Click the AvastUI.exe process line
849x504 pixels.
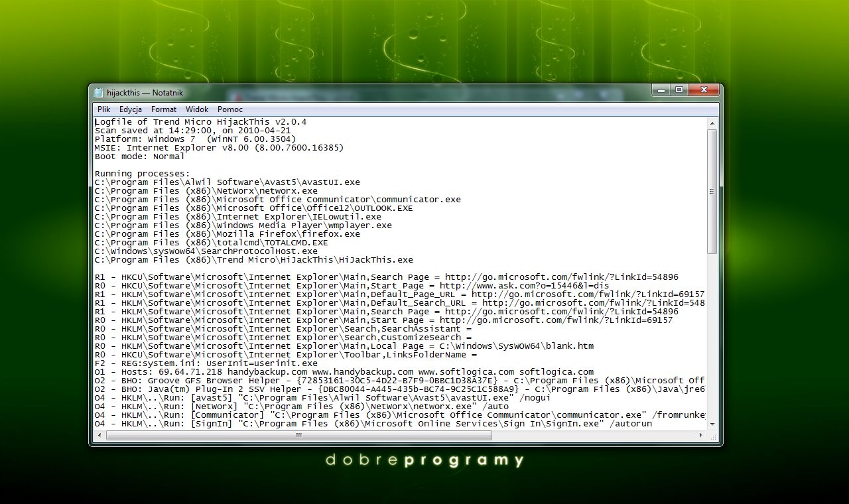(x=227, y=182)
